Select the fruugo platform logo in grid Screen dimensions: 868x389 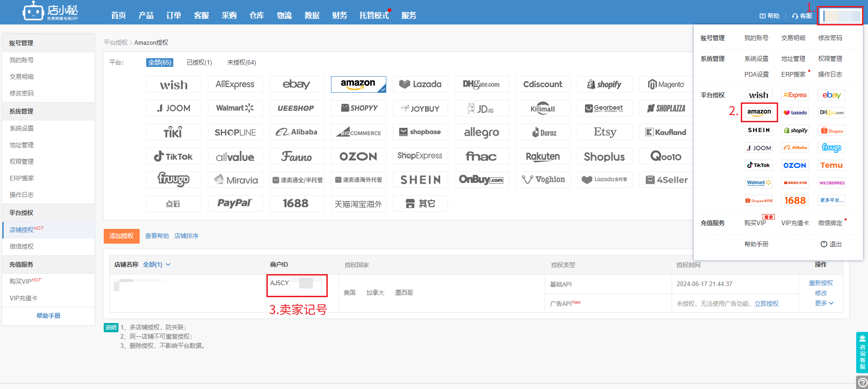(174, 180)
